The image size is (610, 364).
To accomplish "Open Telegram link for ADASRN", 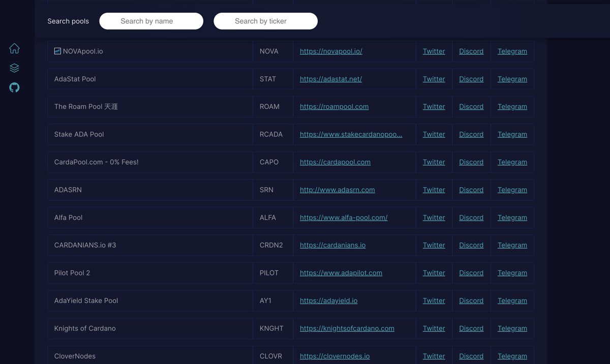I will [x=512, y=190].
